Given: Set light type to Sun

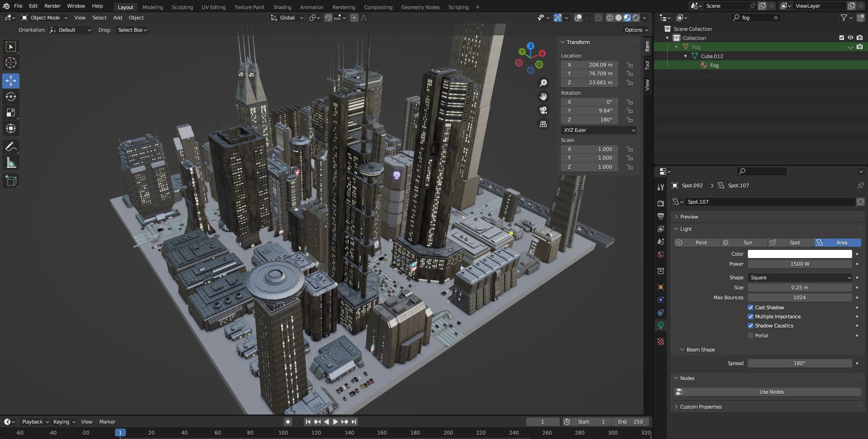Looking at the screenshot, I should tap(744, 243).
